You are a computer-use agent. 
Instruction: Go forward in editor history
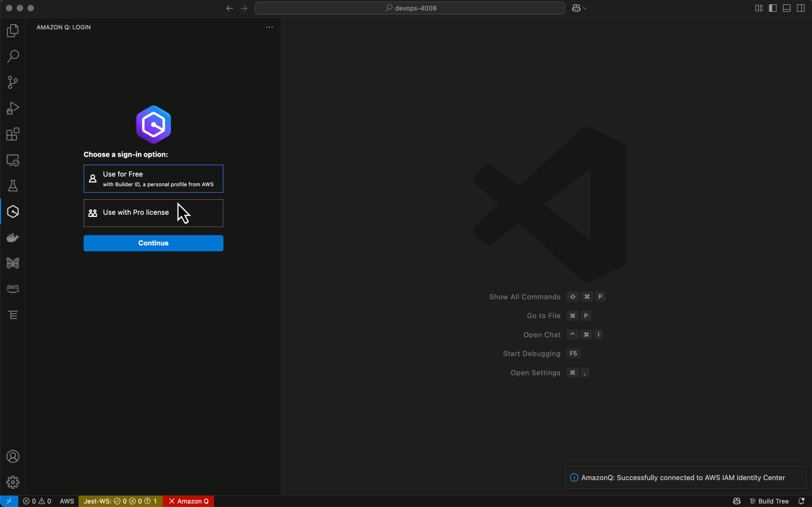pyautogui.click(x=244, y=8)
